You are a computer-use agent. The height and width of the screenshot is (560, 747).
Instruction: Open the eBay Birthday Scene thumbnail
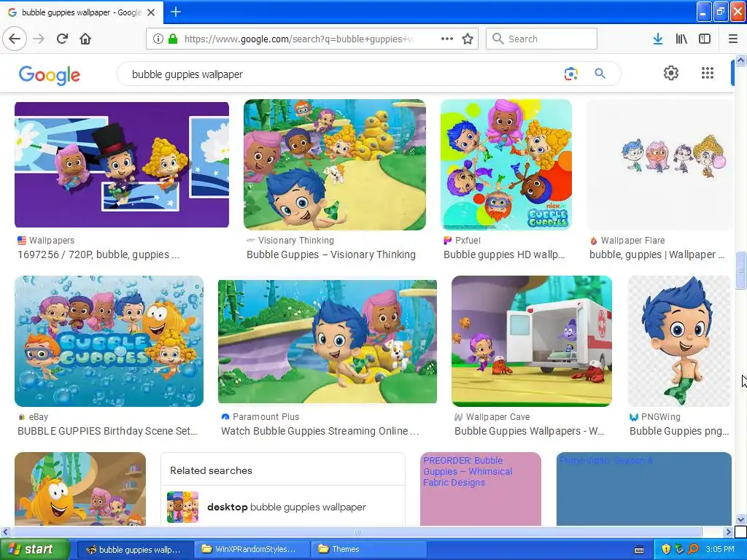[109, 341]
